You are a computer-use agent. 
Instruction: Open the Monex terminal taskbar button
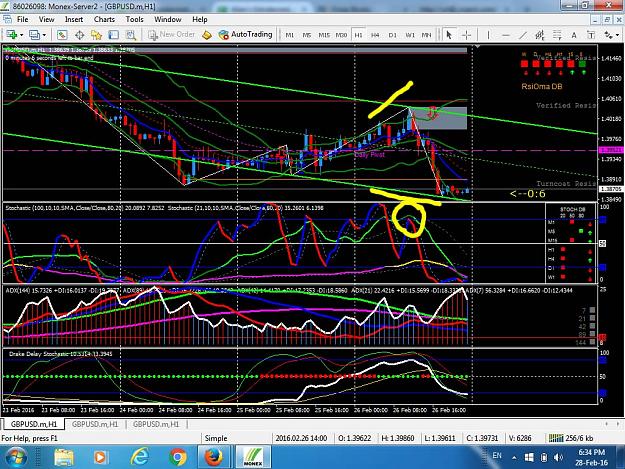(x=253, y=457)
